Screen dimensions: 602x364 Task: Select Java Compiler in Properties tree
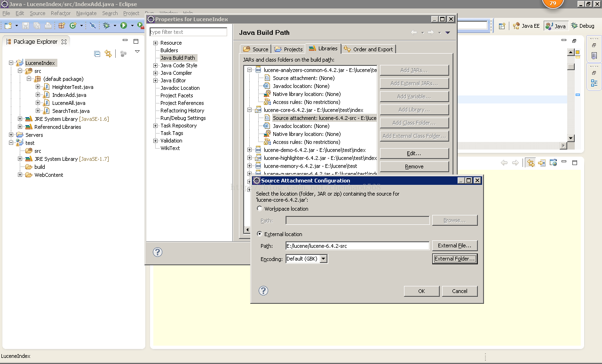176,73
